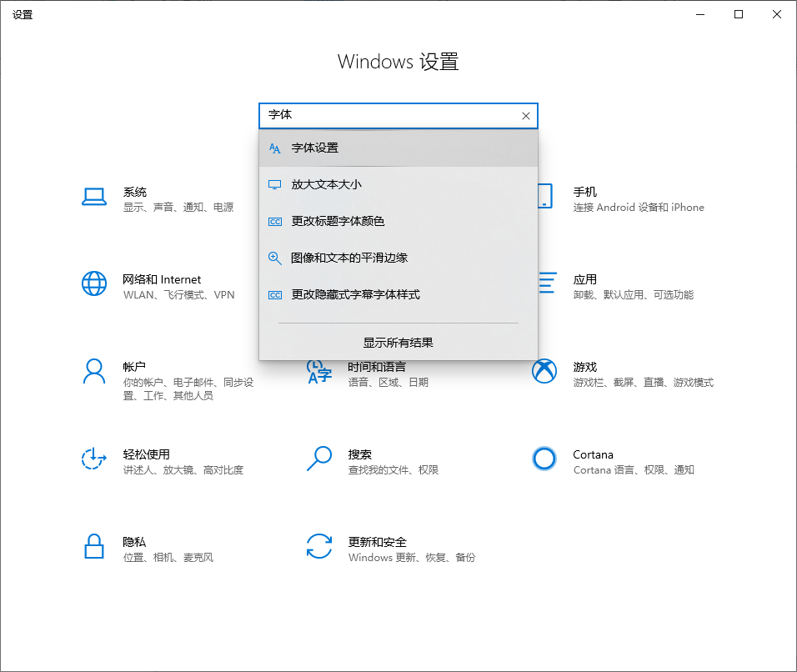This screenshot has width=797, height=672.
Task: Open the 搜索 settings category
Action: coord(360,454)
